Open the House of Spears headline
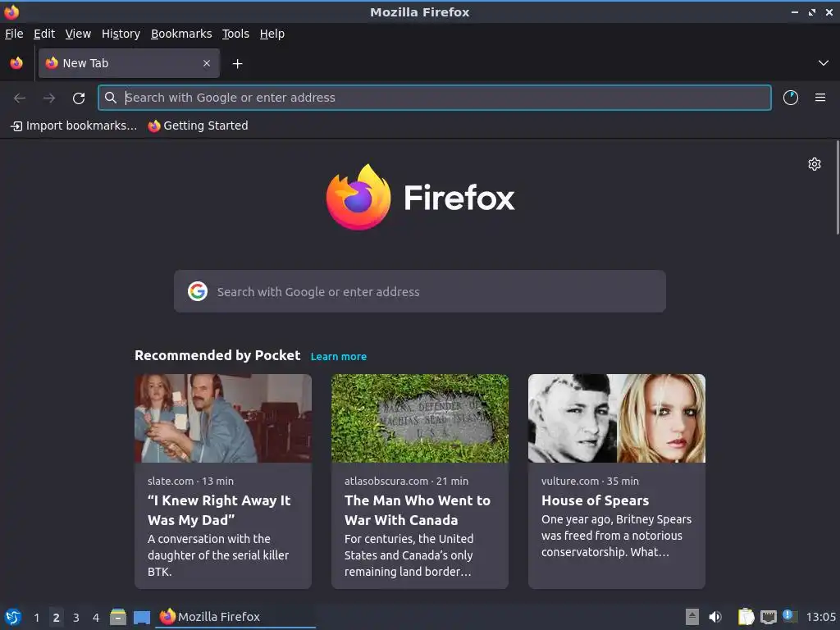Viewport: 840px width, 630px height. point(596,500)
